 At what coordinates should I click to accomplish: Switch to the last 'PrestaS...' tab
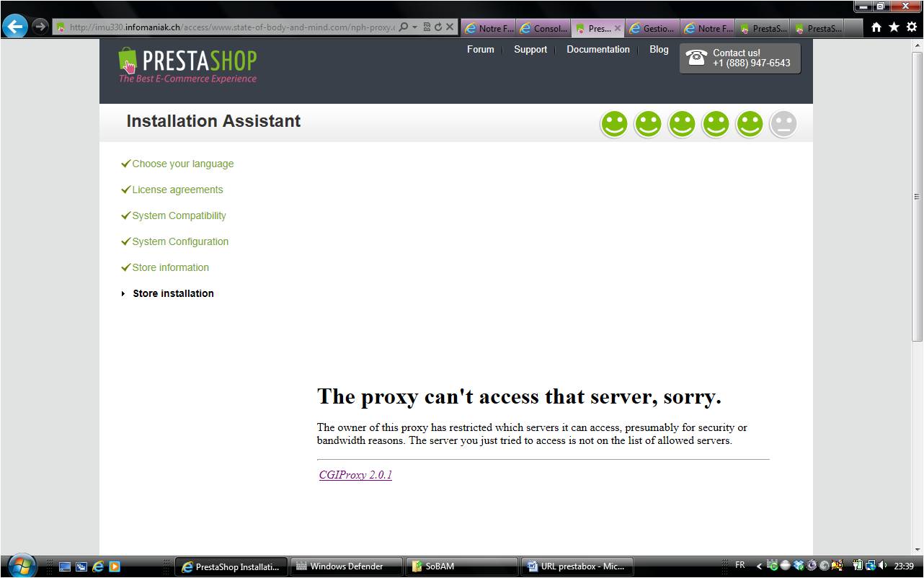(x=817, y=28)
